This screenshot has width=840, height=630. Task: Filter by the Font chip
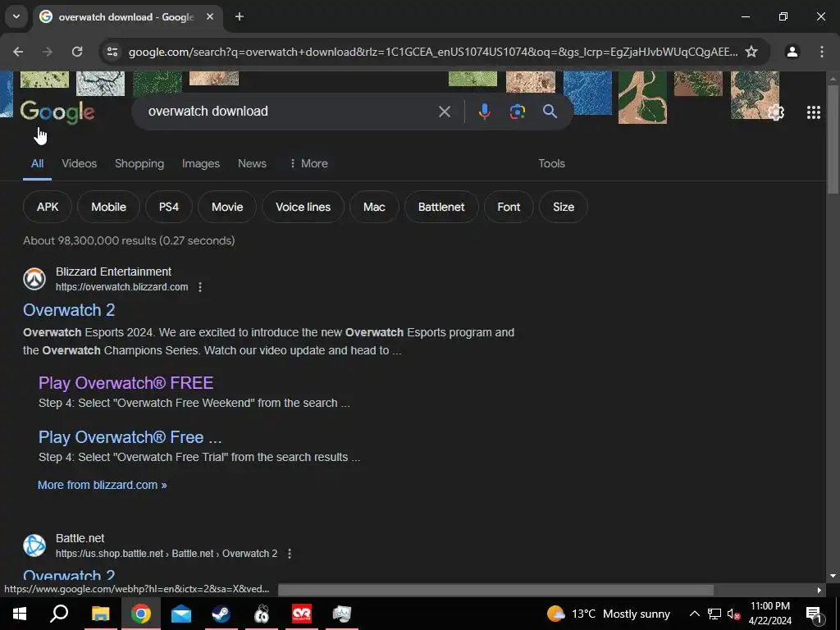(x=509, y=207)
